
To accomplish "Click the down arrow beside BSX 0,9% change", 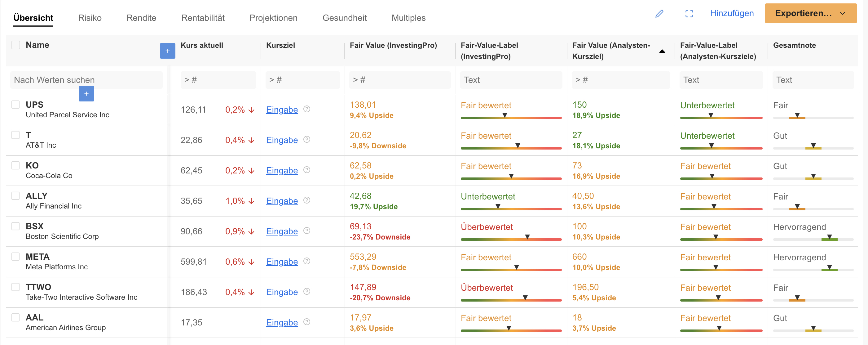I will coord(251,231).
